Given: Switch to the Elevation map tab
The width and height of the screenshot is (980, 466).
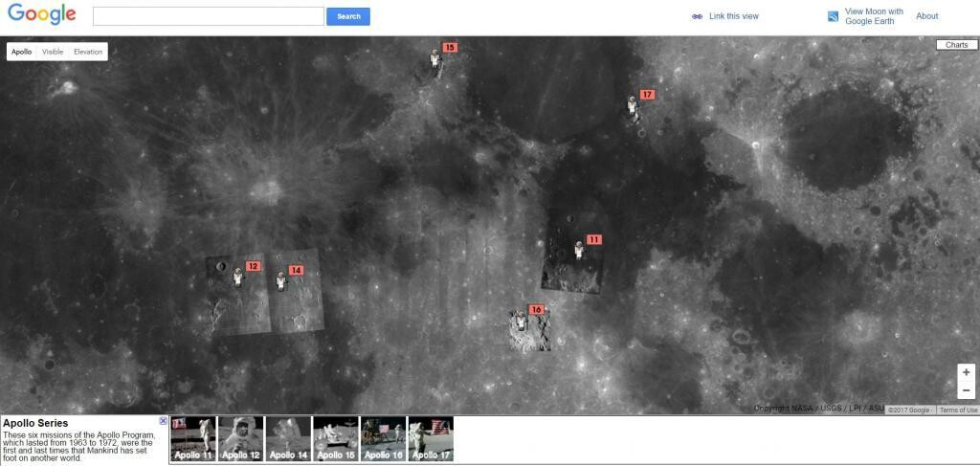Looking at the screenshot, I should point(88,52).
